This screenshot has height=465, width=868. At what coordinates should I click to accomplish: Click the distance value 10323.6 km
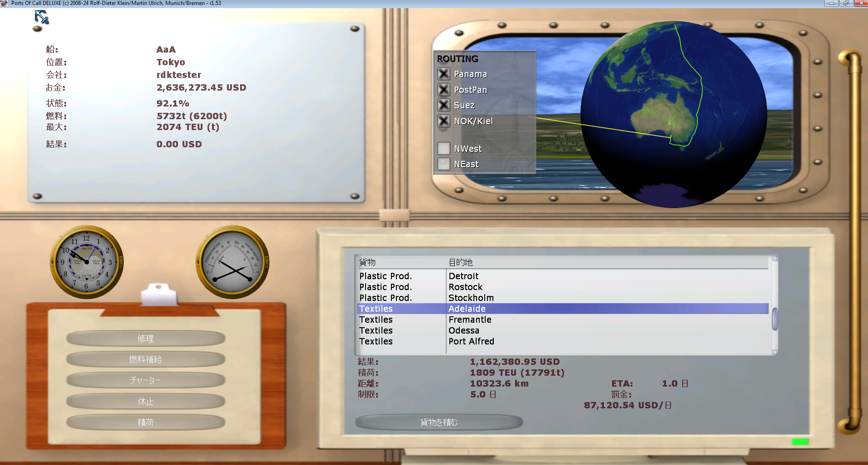click(499, 383)
